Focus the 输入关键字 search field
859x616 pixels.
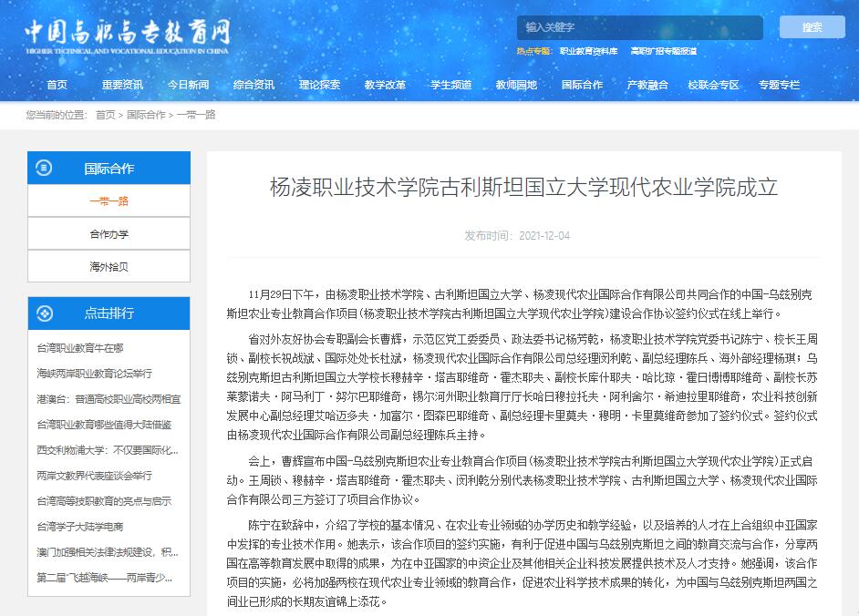pos(640,27)
